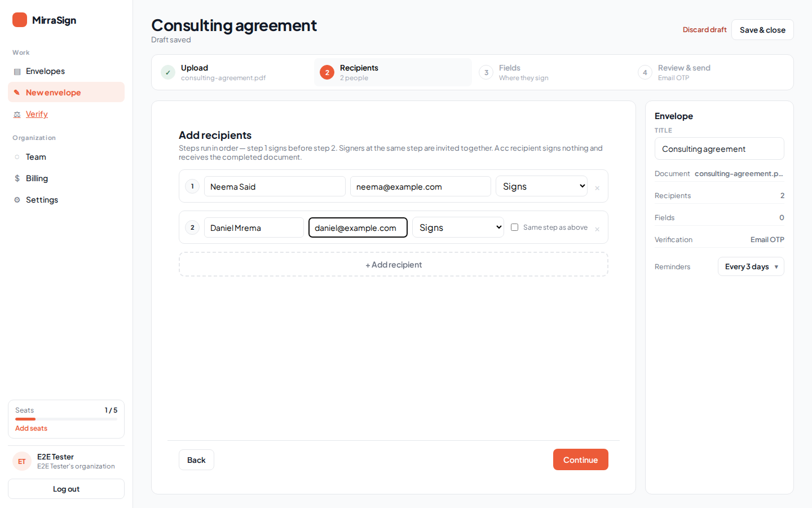Click the Seats usage progress bar
This screenshot has height=508, width=812.
[66, 419]
